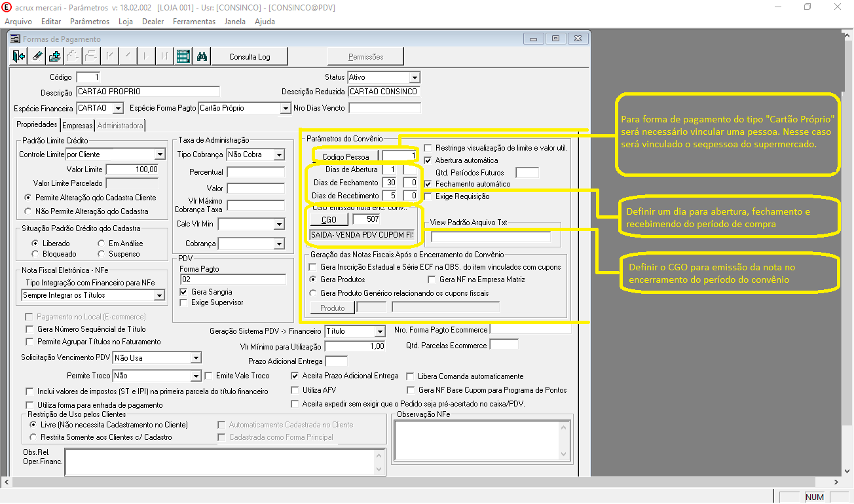
Task: Enable the Exige Supervisor checkbox
Action: tap(185, 302)
